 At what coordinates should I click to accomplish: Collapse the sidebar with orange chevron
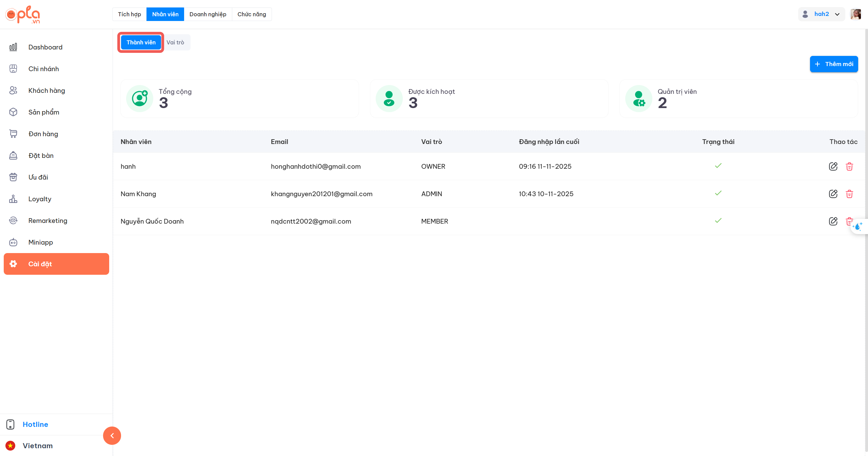112,436
